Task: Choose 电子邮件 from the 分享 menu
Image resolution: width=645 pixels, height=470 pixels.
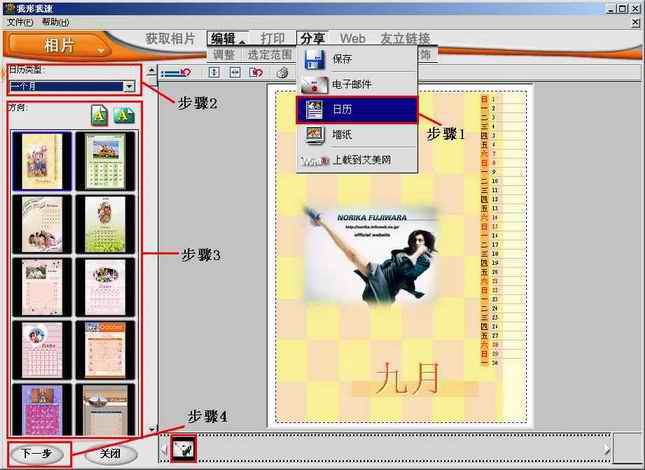Action: point(357,84)
